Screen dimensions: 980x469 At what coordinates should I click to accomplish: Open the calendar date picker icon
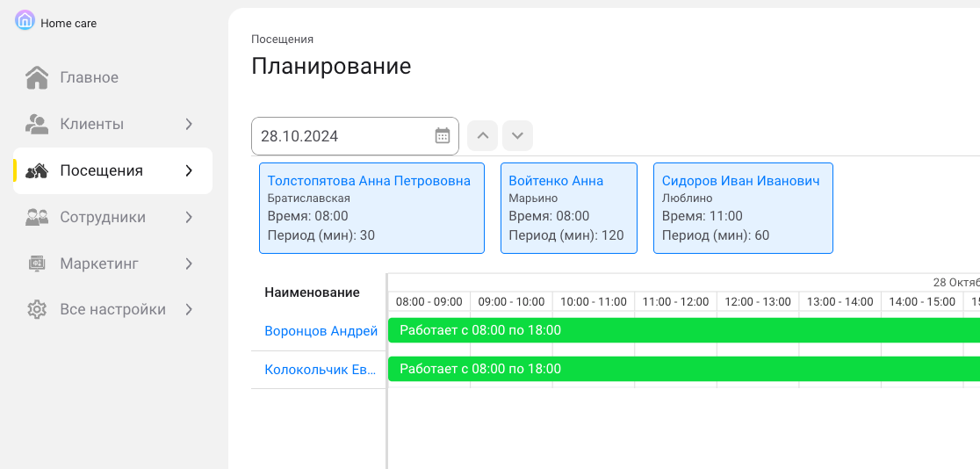coord(443,136)
